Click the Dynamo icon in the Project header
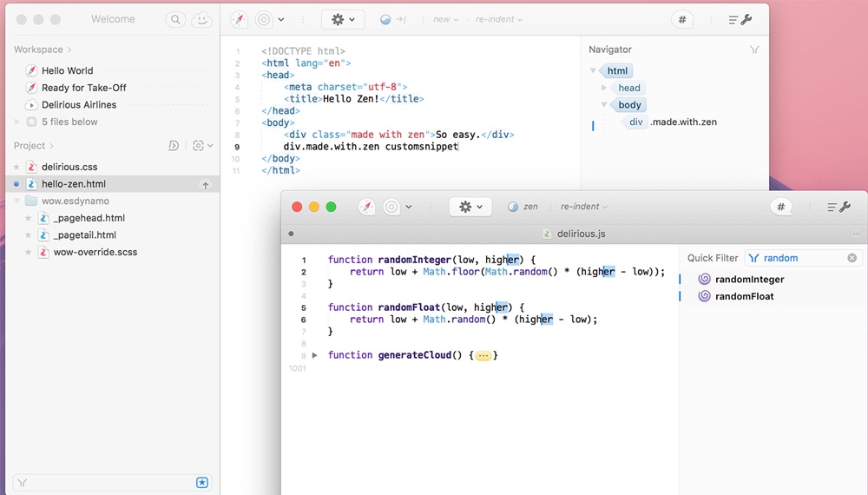Screen dimensions: 868x495 pyautogui.click(x=174, y=146)
